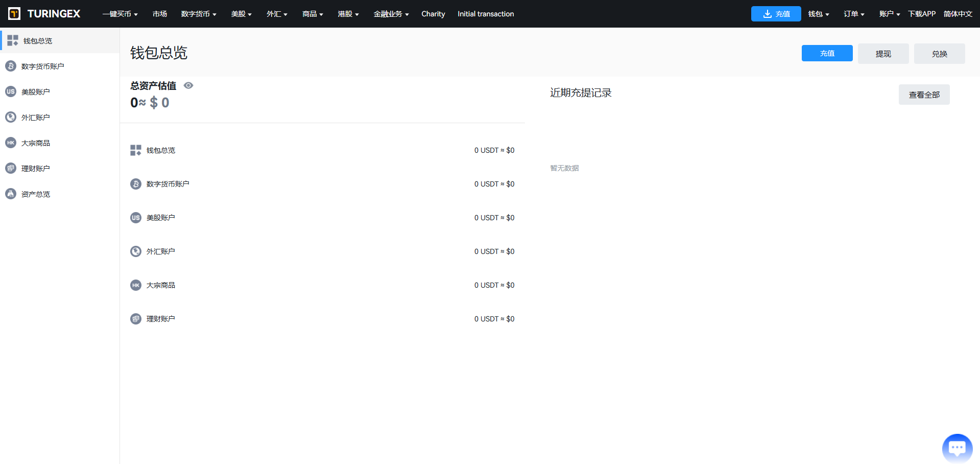Click the 外汇账户 globe icon in sidebar
Screen dimensions: 980x464
tap(11, 117)
